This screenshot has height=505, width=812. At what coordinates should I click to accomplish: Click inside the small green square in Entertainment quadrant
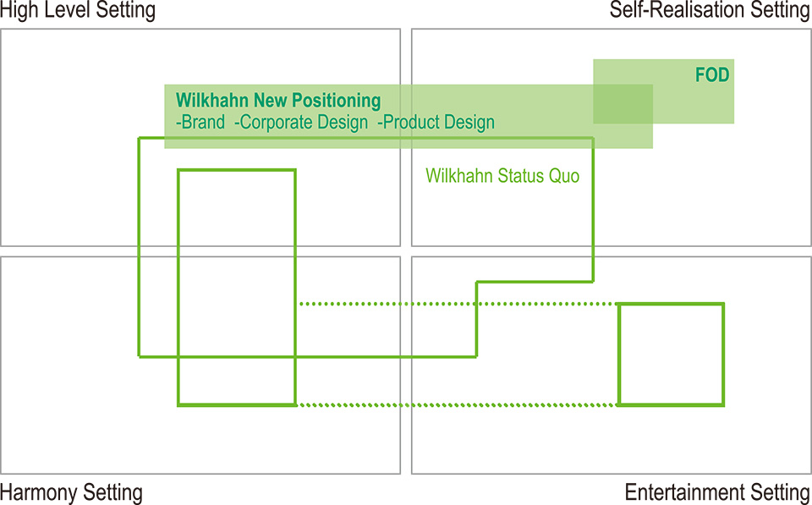pyautogui.click(x=671, y=354)
